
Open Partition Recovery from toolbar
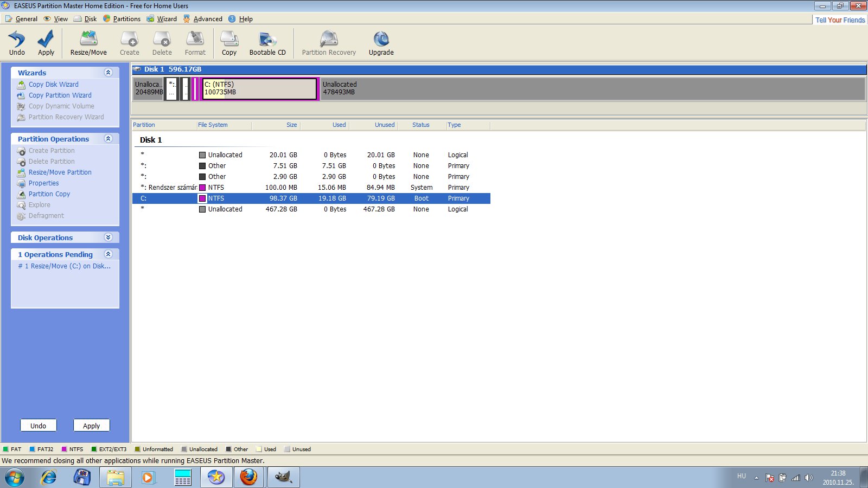pyautogui.click(x=329, y=43)
